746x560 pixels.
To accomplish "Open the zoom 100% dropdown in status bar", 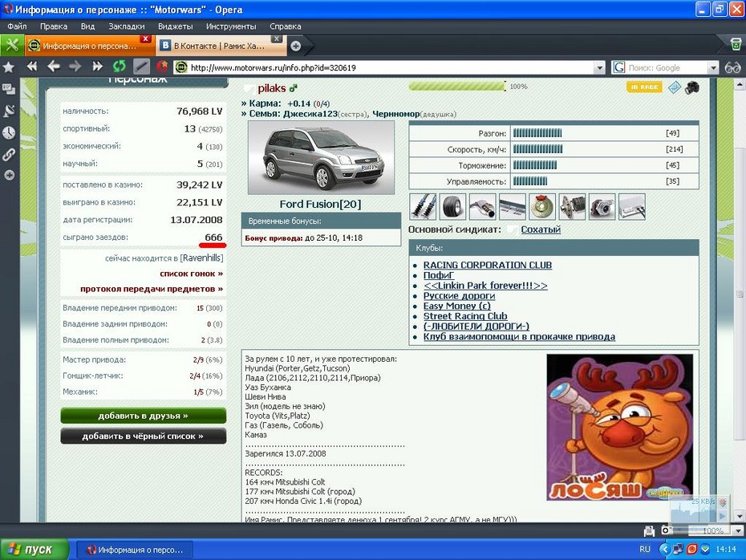I will [x=738, y=530].
